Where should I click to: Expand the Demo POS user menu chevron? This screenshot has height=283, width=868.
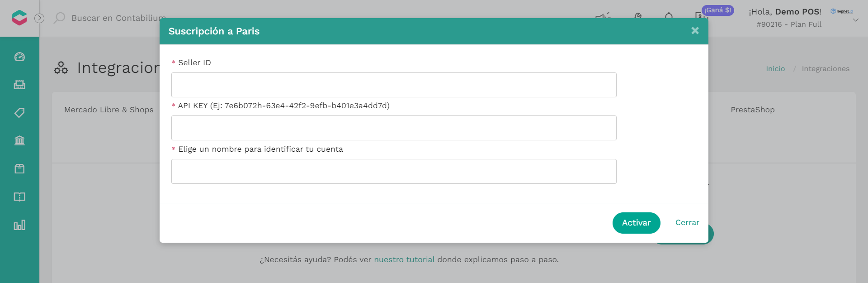click(x=856, y=20)
